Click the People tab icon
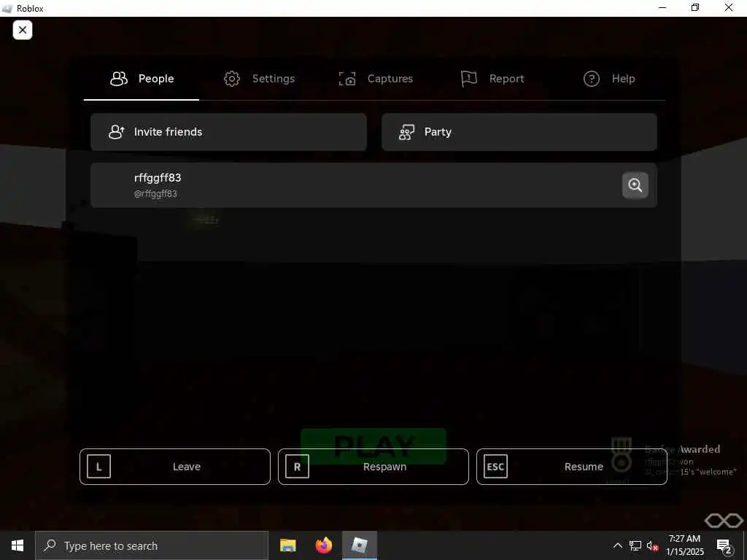The image size is (747, 560). pyautogui.click(x=119, y=79)
